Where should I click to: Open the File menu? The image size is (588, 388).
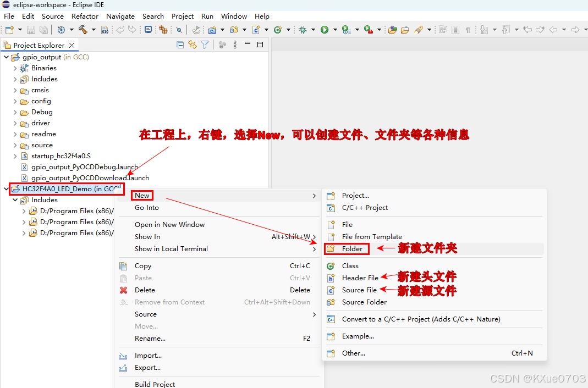click(9, 16)
